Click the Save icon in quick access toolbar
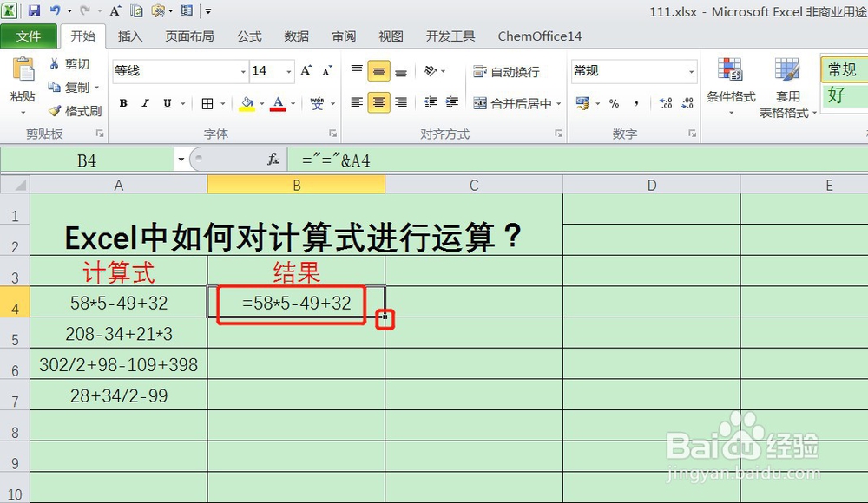 coord(35,10)
